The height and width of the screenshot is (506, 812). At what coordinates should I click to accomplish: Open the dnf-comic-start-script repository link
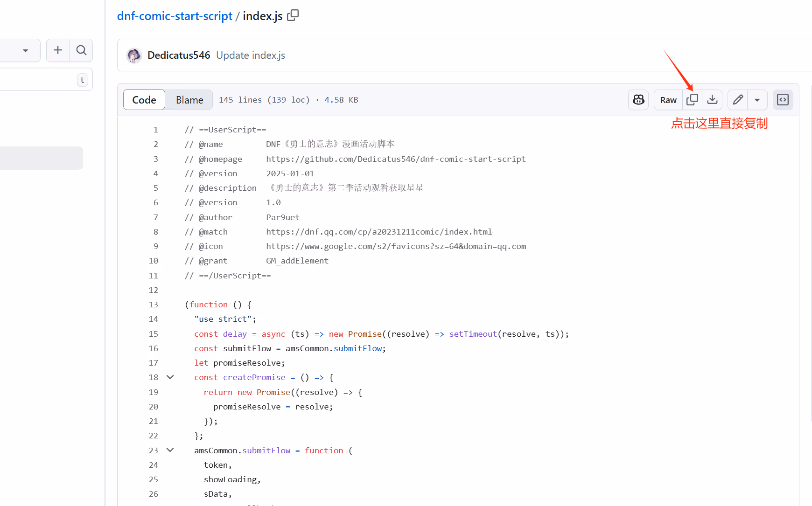[x=175, y=16]
